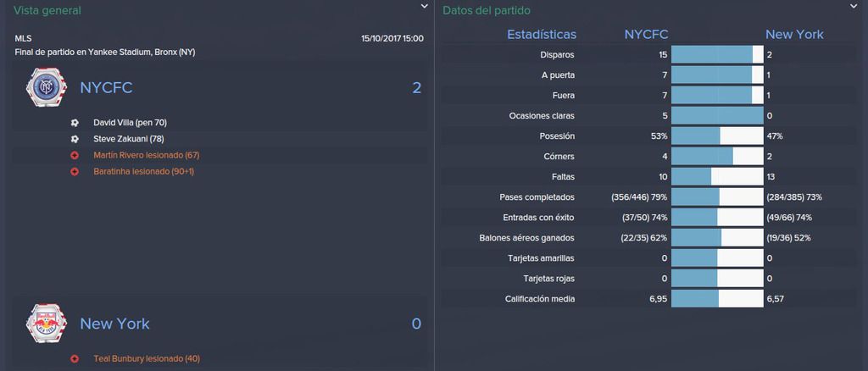This screenshot has height=371, width=868.
Task: Click the injury cross icon beside Teal Bunbury
Action: click(75, 359)
